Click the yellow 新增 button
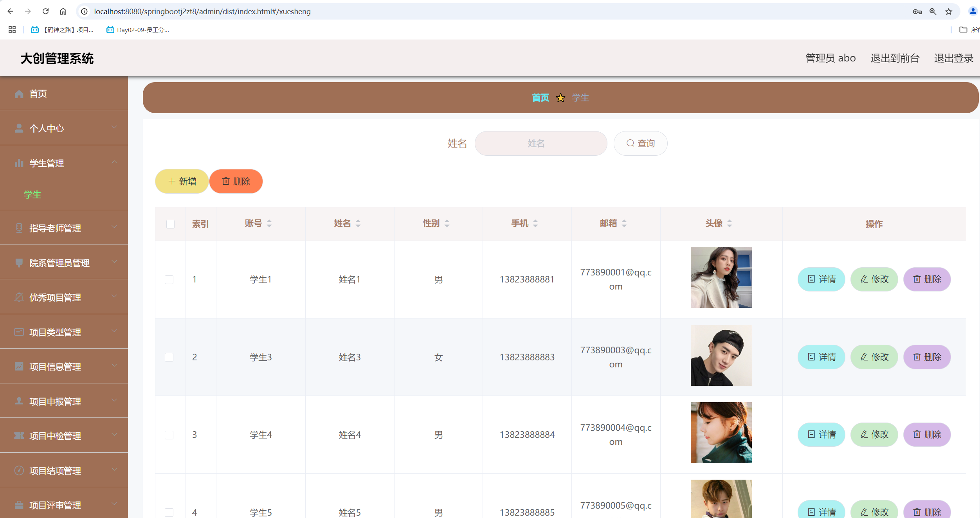980x518 pixels. pyautogui.click(x=182, y=182)
